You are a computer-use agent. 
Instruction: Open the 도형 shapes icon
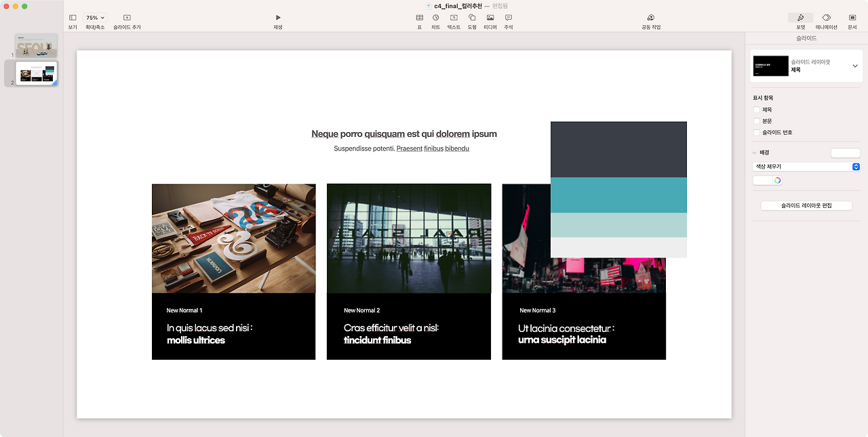tap(472, 18)
